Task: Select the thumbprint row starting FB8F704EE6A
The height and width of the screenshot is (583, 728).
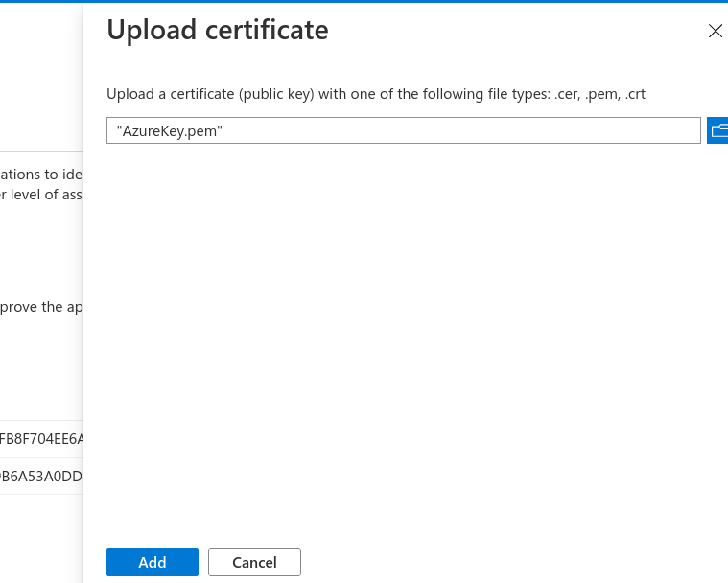Action: pyautogui.click(x=42, y=439)
